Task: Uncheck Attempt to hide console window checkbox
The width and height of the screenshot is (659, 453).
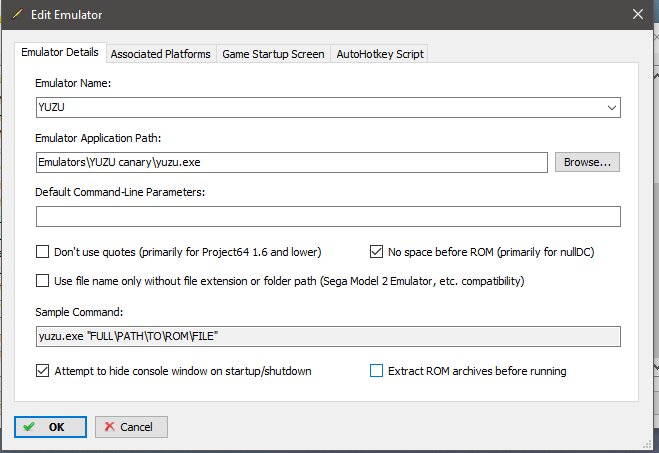Action: [x=42, y=371]
